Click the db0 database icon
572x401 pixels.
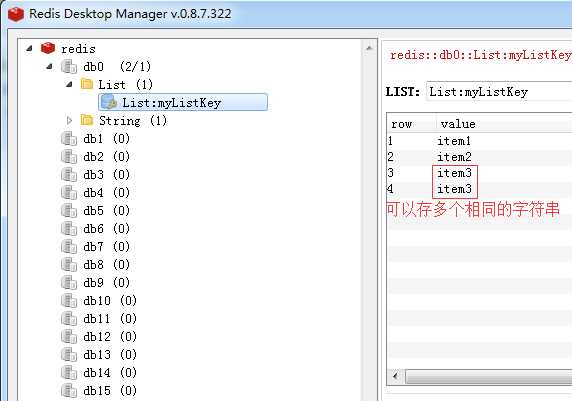coord(69,67)
